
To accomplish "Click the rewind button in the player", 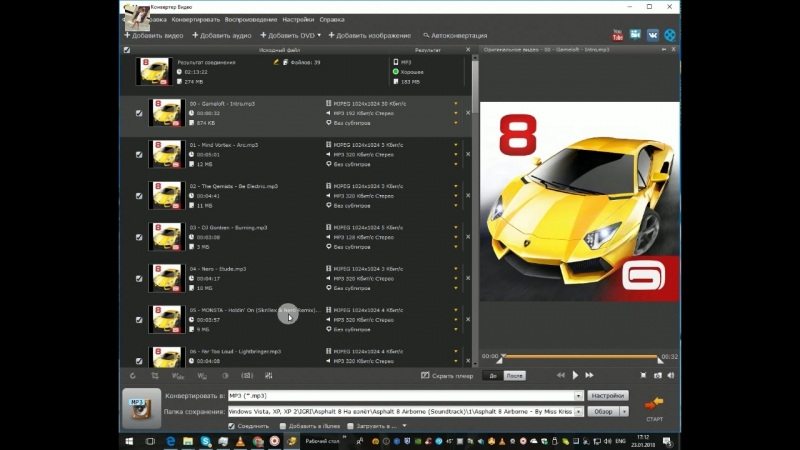I will tap(560, 376).
